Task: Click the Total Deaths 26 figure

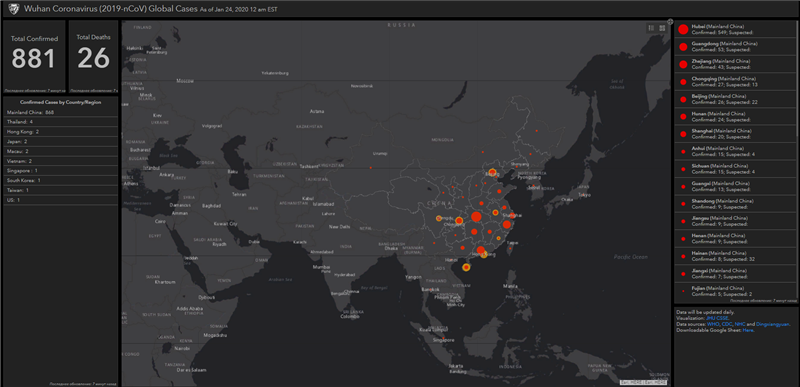Action: tap(93, 58)
